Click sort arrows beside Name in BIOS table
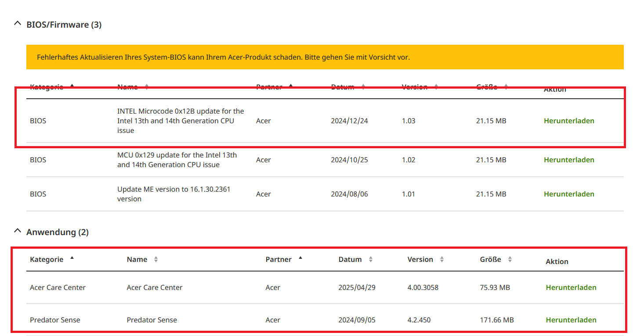The image size is (644, 336). [146, 87]
